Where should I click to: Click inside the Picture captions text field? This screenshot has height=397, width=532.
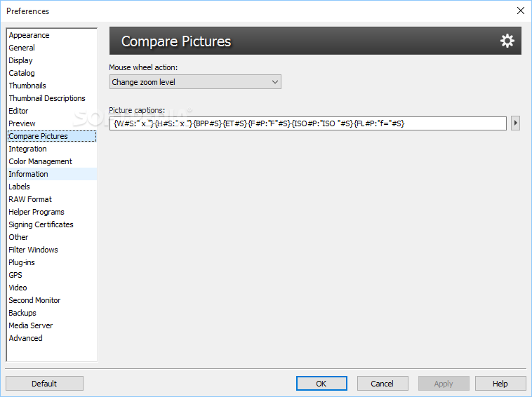tap(307, 123)
